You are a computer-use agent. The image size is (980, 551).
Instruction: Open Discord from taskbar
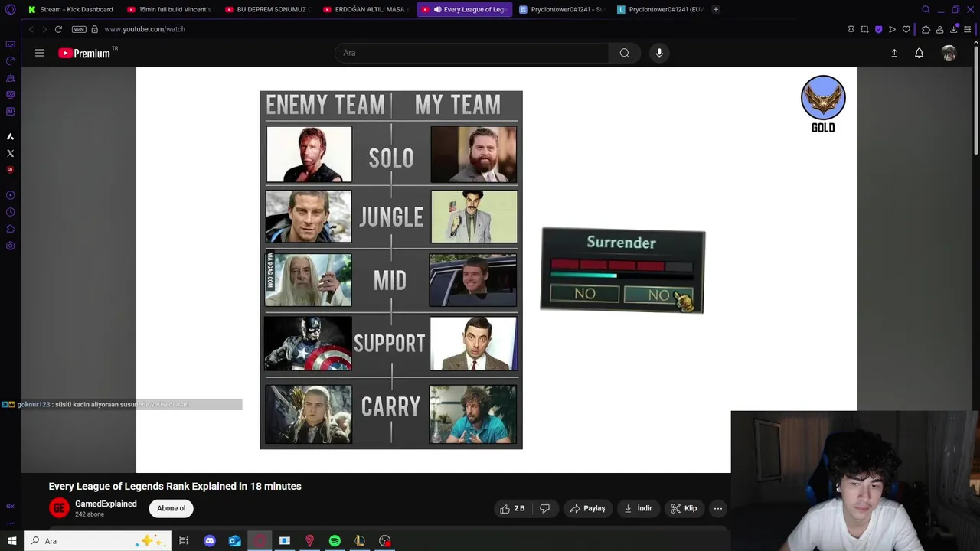pos(210,541)
